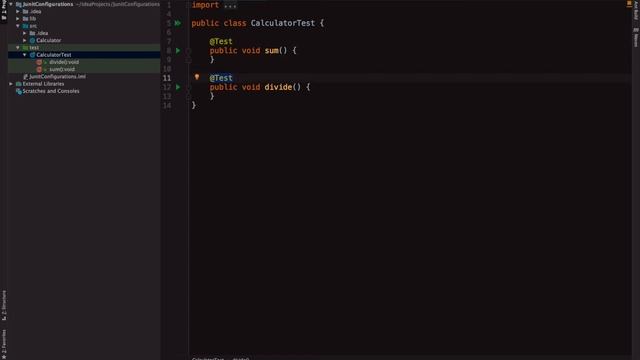Expand the Calculator class node

[x=25, y=40]
